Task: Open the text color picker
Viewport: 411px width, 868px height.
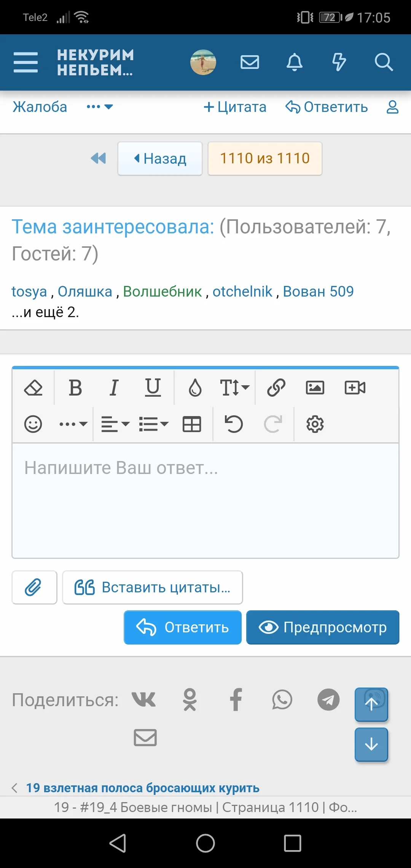Action: point(195,388)
